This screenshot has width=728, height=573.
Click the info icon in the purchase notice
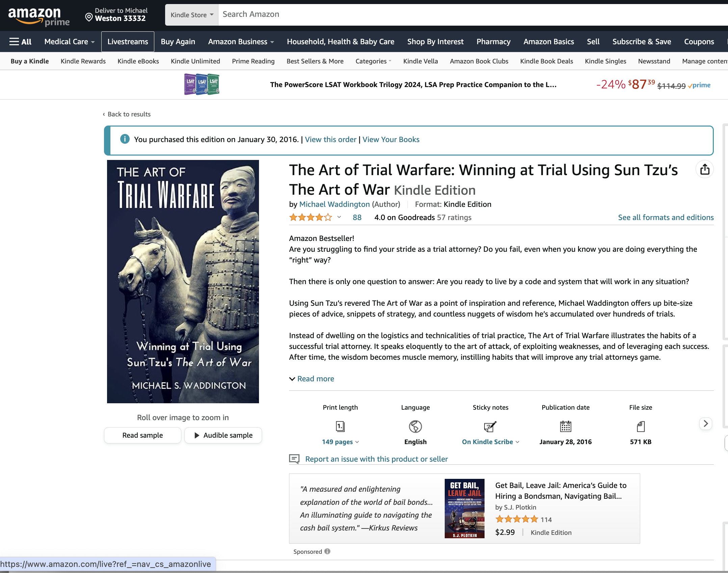[125, 139]
